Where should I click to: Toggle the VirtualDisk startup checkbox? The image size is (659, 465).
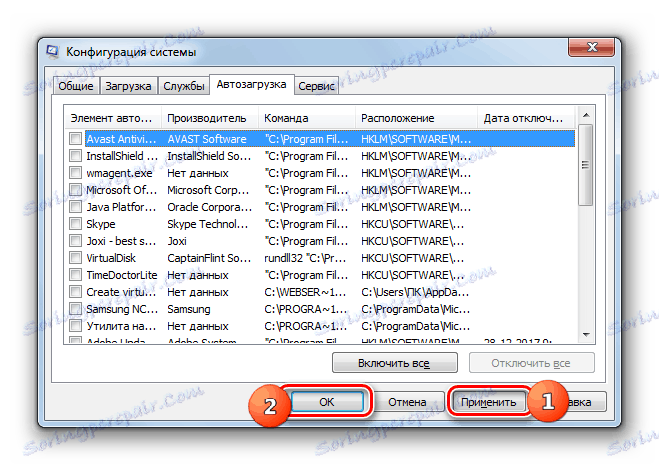(76, 258)
